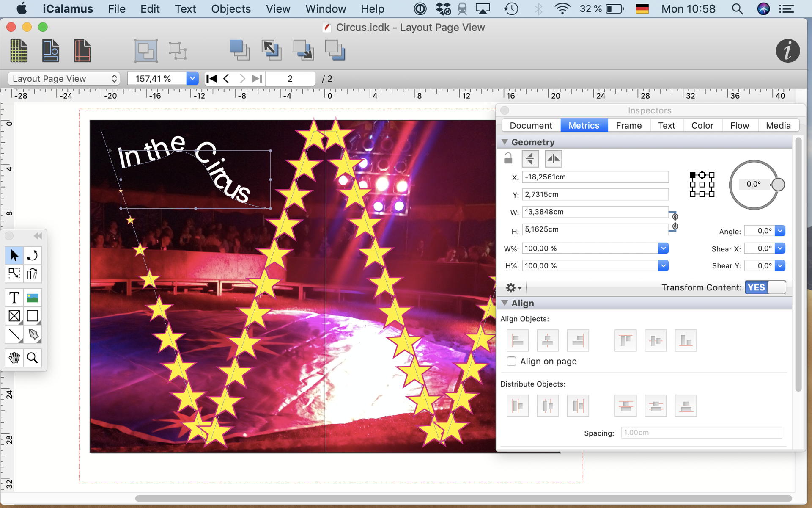Screen dimensions: 812x508
Task: Click the grid page layout toolbar icon
Action: point(19,51)
